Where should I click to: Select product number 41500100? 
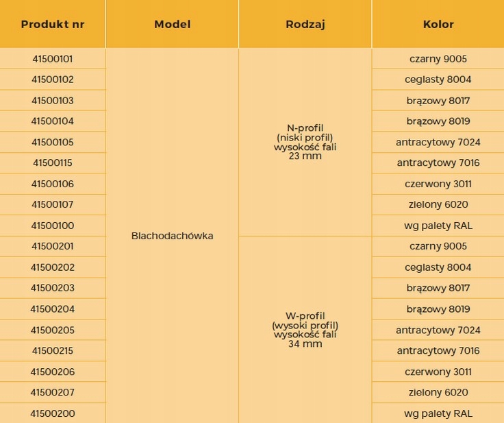pos(53,226)
